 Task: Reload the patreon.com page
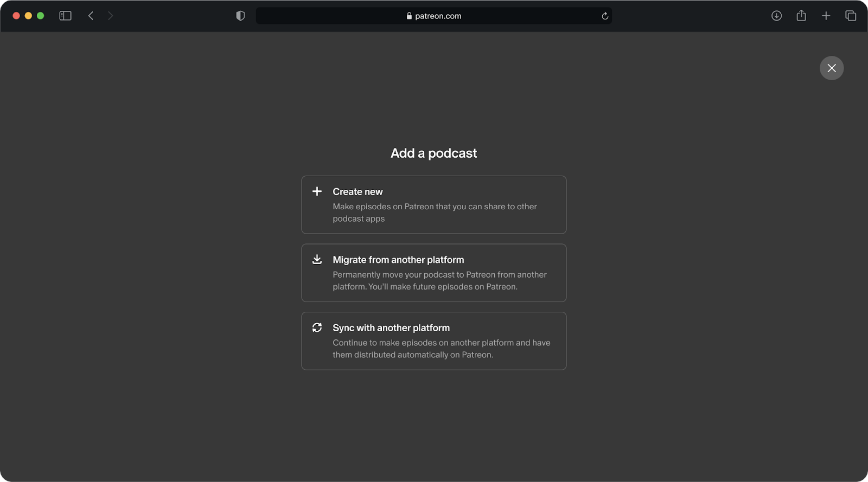(605, 16)
